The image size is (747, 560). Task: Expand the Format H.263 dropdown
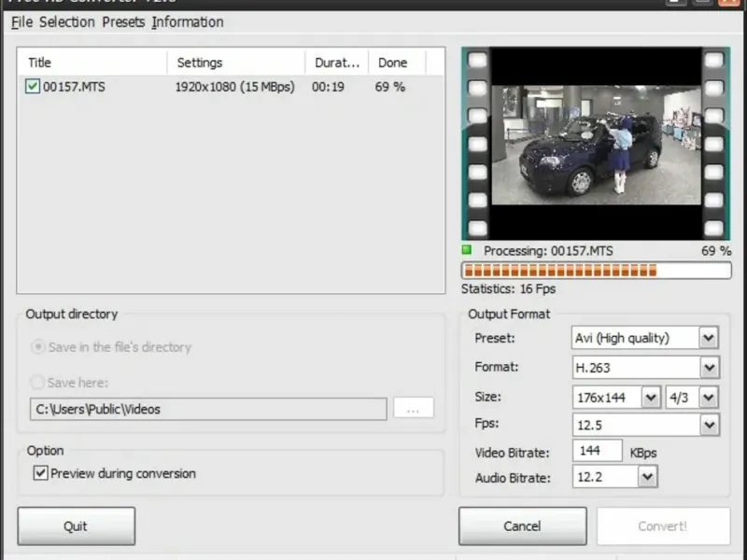tap(710, 367)
